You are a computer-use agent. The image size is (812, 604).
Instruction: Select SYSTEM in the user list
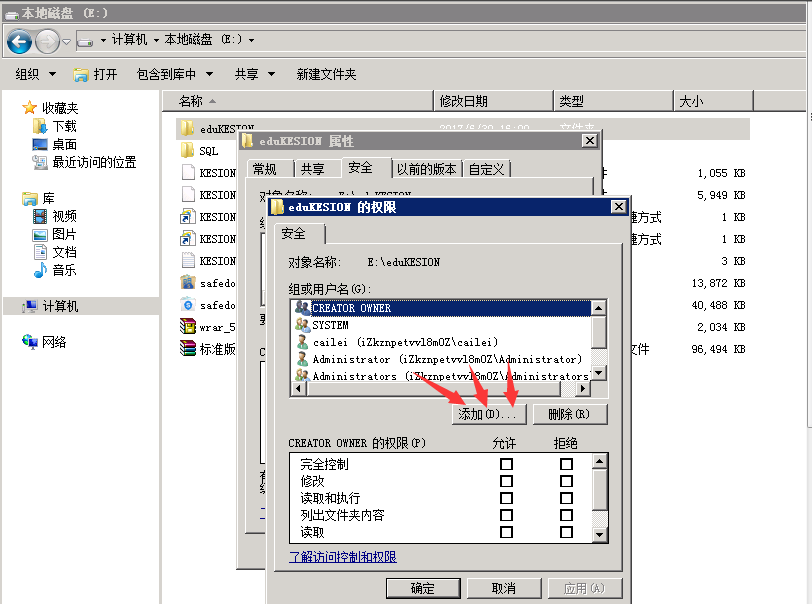[x=330, y=325]
